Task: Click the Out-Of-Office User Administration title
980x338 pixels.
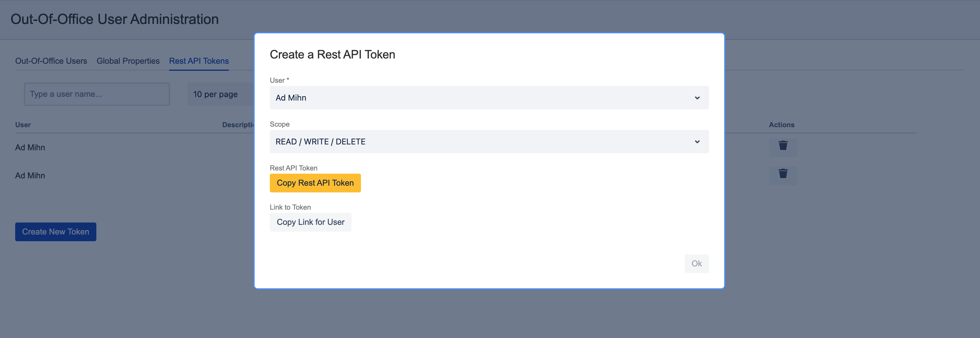Action: point(114,19)
